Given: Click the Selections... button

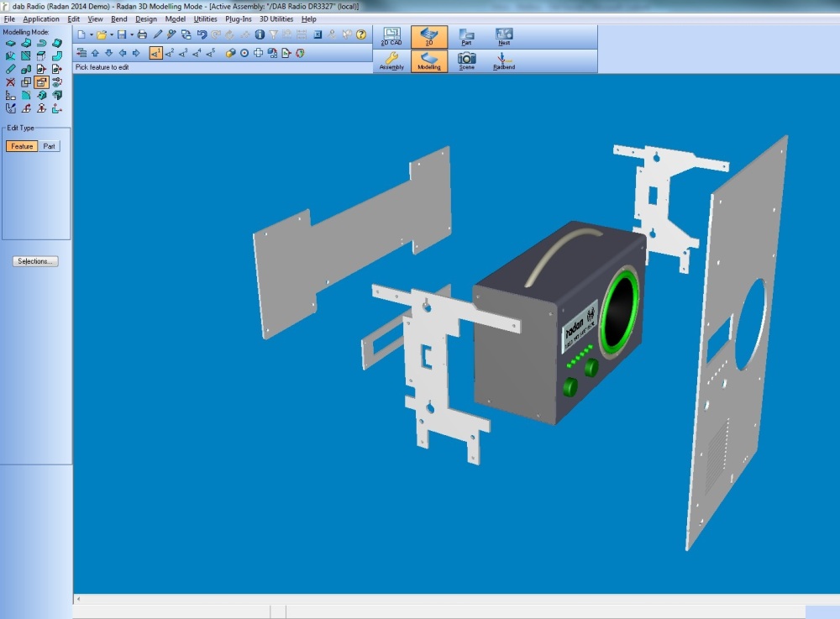Looking at the screenshot, I should coord(36,261).
